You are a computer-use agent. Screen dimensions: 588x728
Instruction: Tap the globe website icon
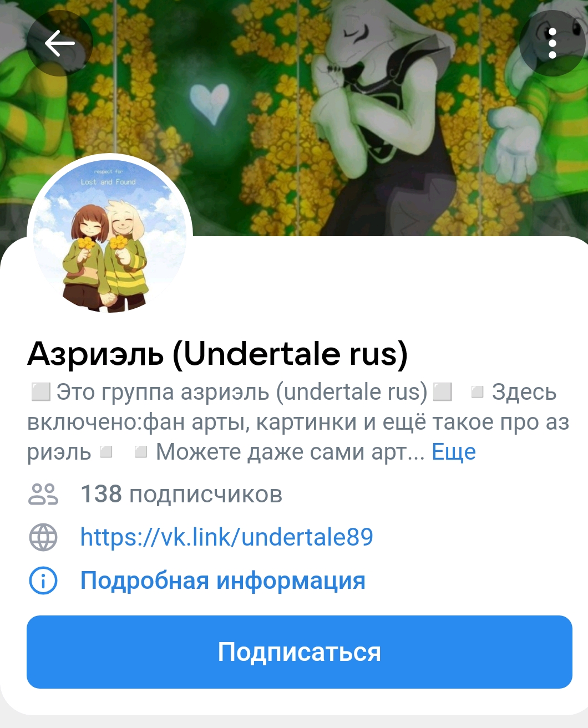pos(43,537)
